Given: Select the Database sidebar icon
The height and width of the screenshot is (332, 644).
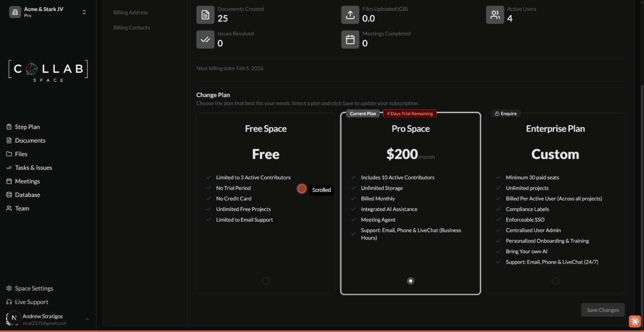Looking at the screenshot, I should pos(8,194).
